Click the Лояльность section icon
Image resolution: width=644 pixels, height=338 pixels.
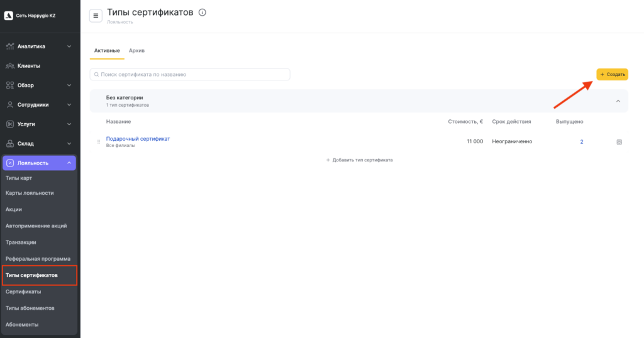[x=10, y=163]
